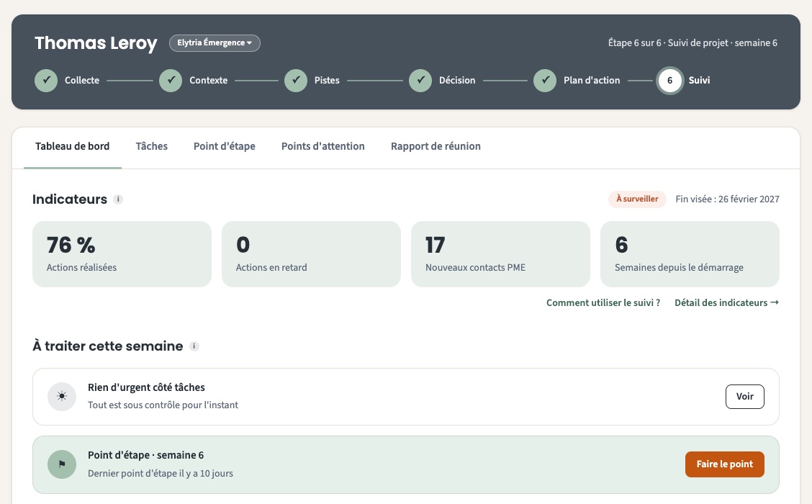Click the flag icon for Point d'étape
This screenshot has width=812, height=504.
click(x=62, y=464)
